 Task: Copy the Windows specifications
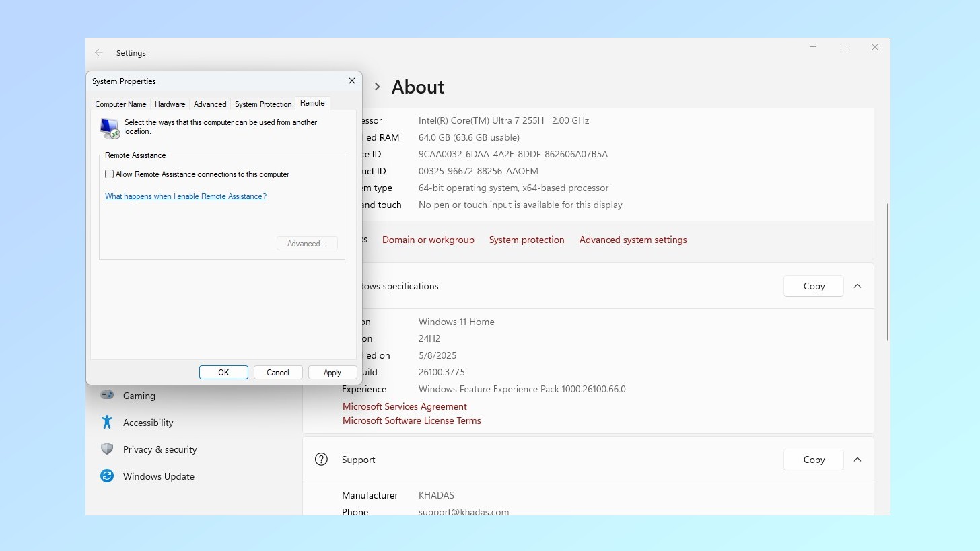tap(813, 285)
